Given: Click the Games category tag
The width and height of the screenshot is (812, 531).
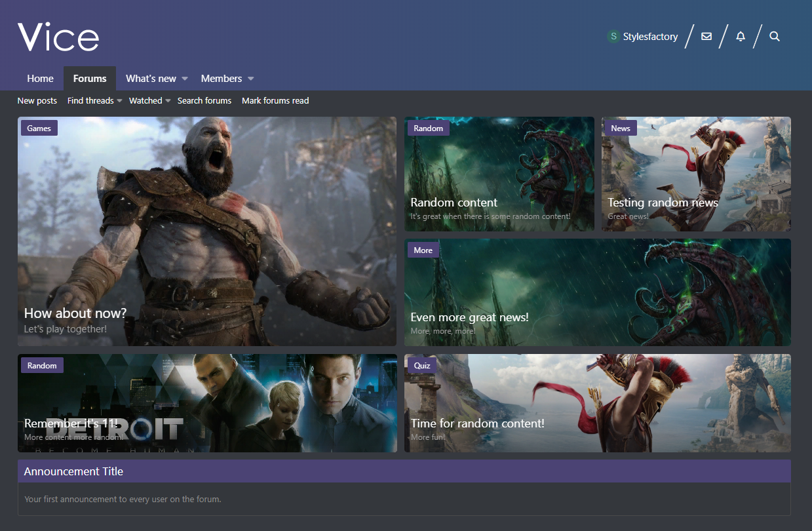Looking at the screenshot, I should tap(39, 128).
